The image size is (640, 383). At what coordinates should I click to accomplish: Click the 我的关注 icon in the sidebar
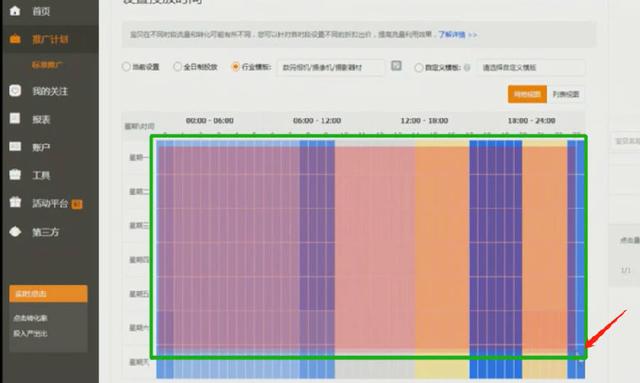[15, 91]
